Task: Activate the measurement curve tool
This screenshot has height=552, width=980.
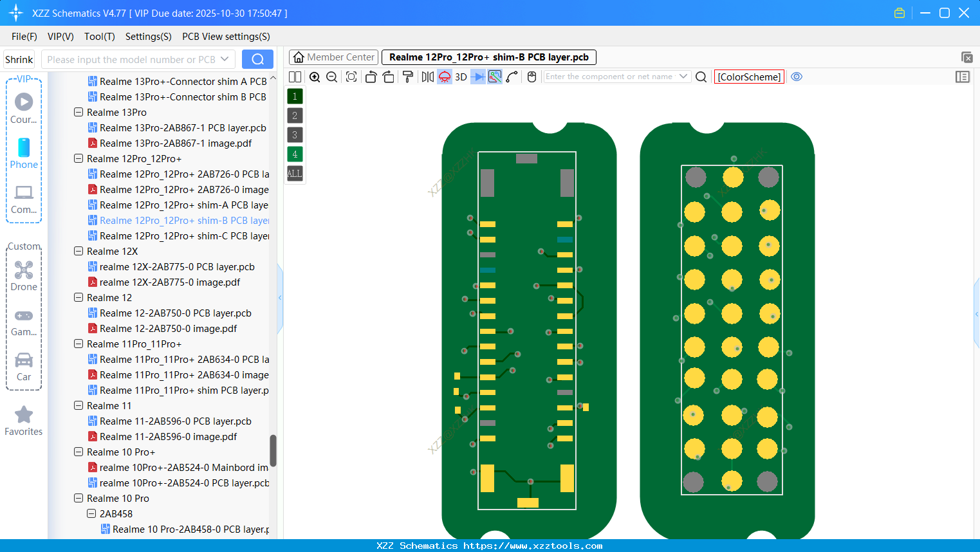Action: pos(512,77)
